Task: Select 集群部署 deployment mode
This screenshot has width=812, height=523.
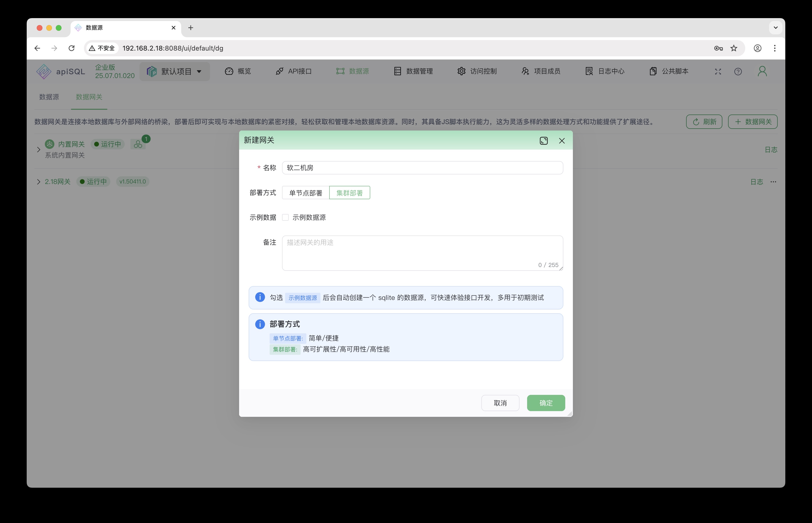Action: click(x=349, y=193)
